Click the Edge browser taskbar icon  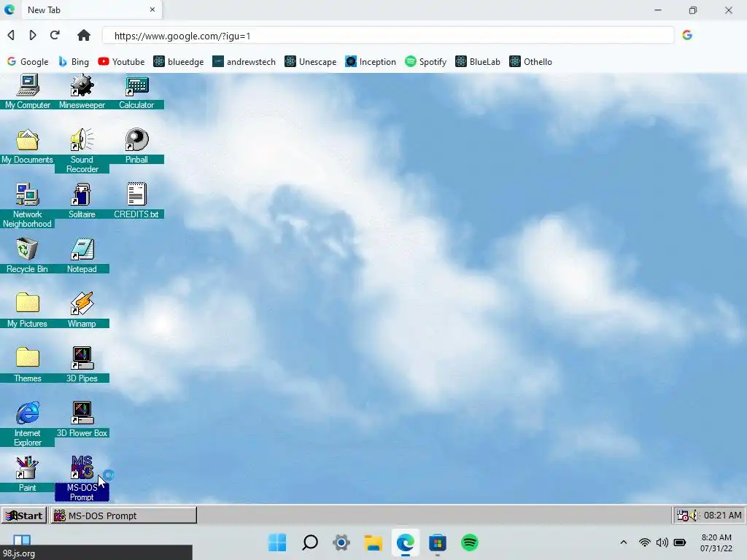406,542
